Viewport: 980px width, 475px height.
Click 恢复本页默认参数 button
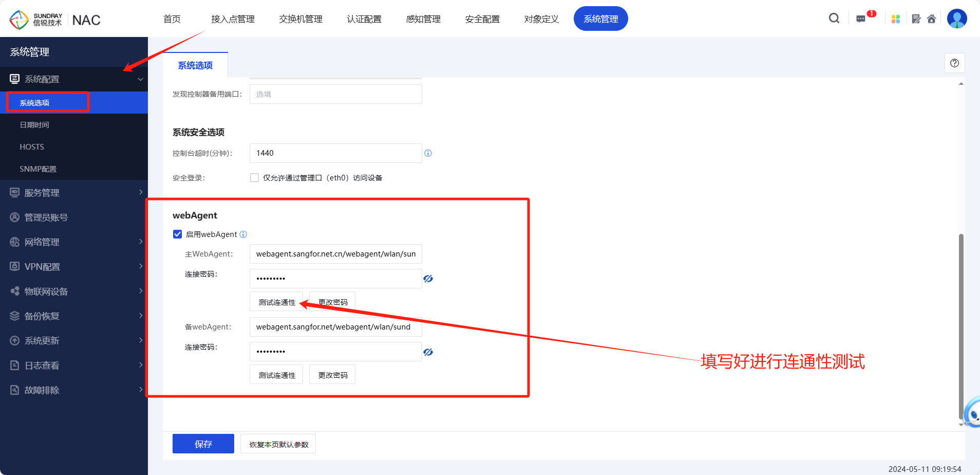[278, 444]
